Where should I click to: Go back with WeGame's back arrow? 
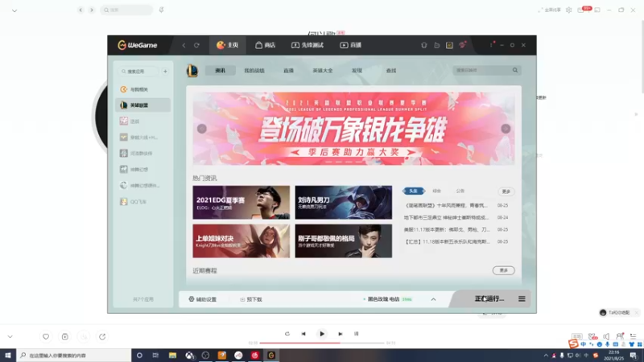click(184, 45)
